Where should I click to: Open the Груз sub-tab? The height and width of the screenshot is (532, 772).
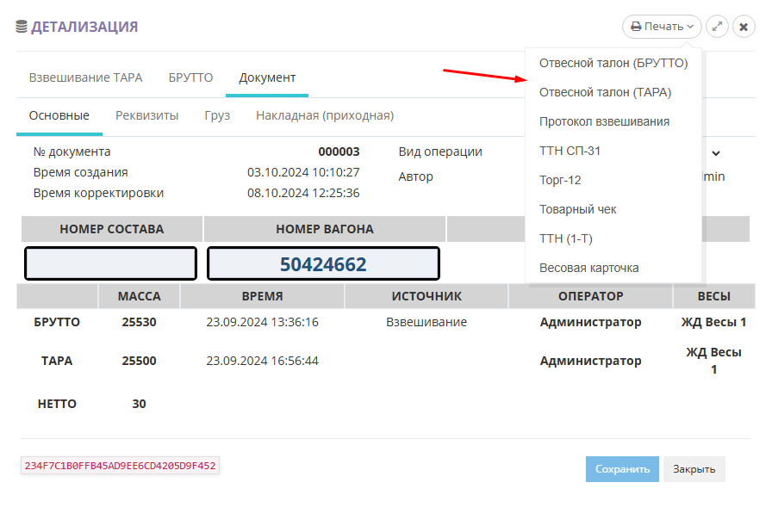tap(217, 115)
